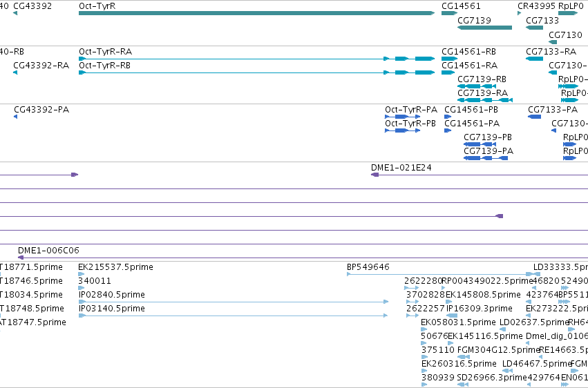Select transcript Oct-TyrR-RA
588x388 pixels.
tap(256, 59)
